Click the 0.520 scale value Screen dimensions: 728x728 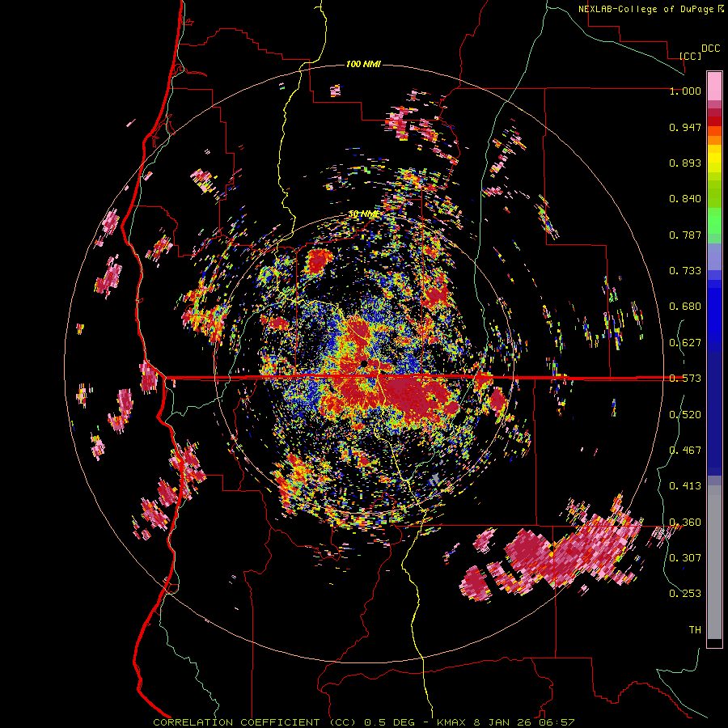coord(685,415)
